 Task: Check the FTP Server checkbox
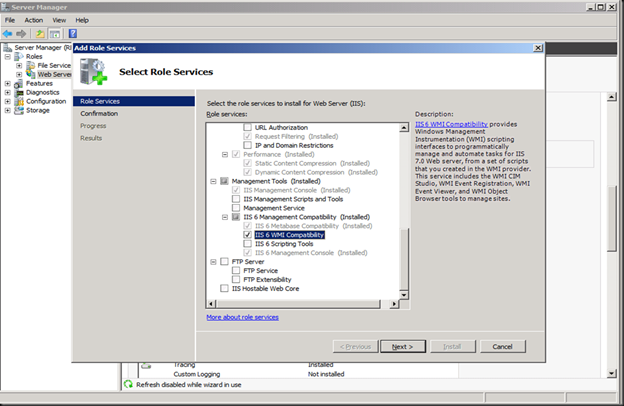224,262
